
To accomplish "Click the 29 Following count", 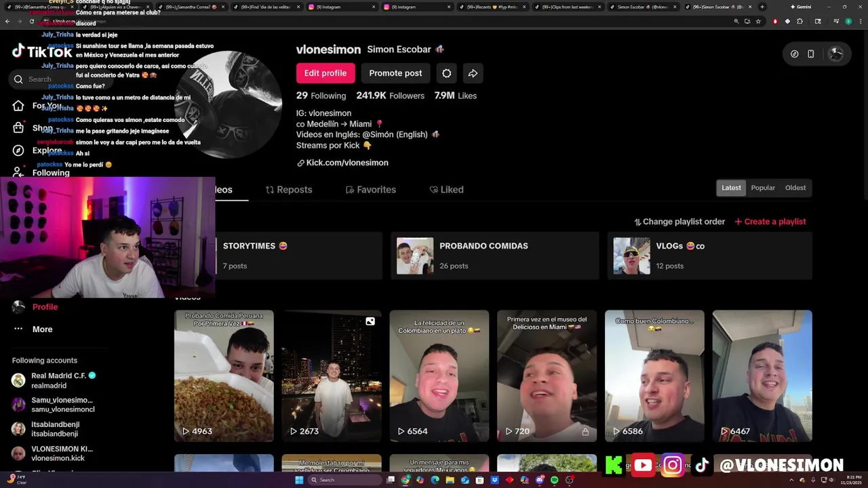I will coord(321,96).
